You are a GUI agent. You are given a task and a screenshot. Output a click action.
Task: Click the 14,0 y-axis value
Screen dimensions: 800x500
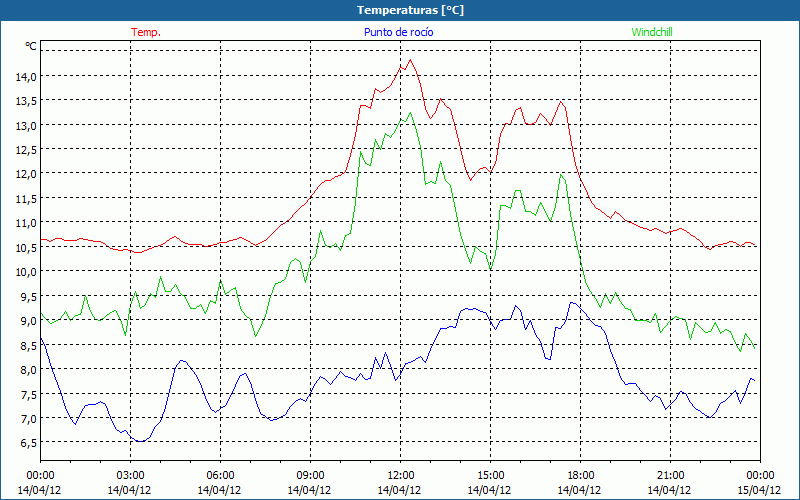(x=27, y=76)
